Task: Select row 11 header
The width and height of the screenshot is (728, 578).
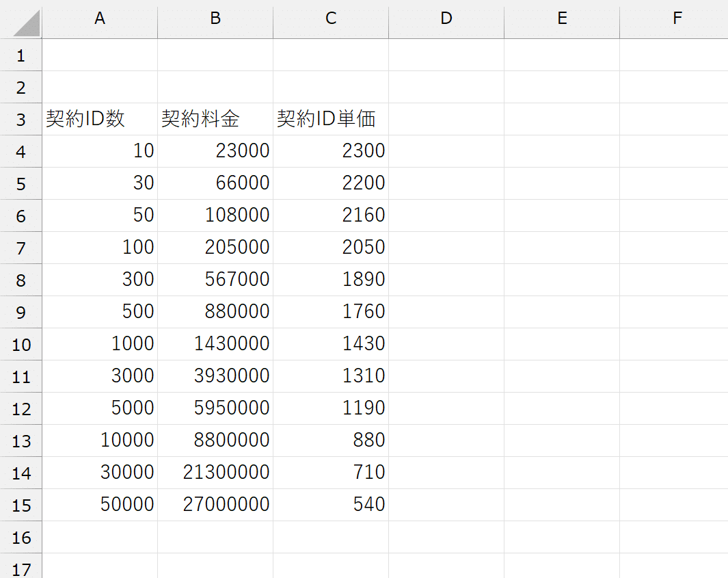Action: (x=21, y=376)
